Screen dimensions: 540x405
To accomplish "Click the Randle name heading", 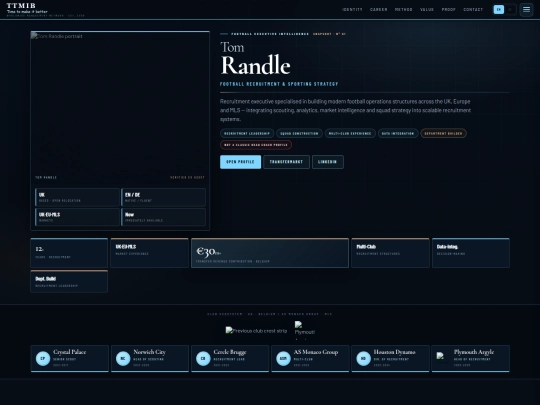I will (256, 65).
